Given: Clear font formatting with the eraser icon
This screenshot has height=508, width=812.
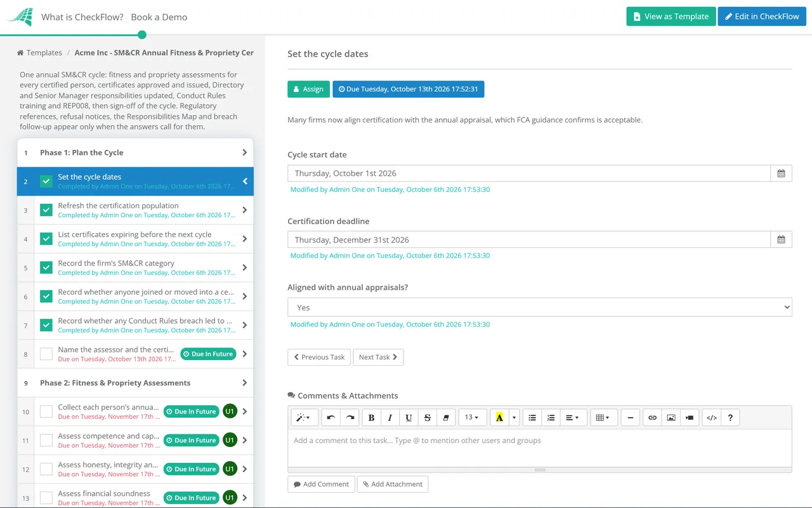Looking at the screenshot, I should point(445,417).
